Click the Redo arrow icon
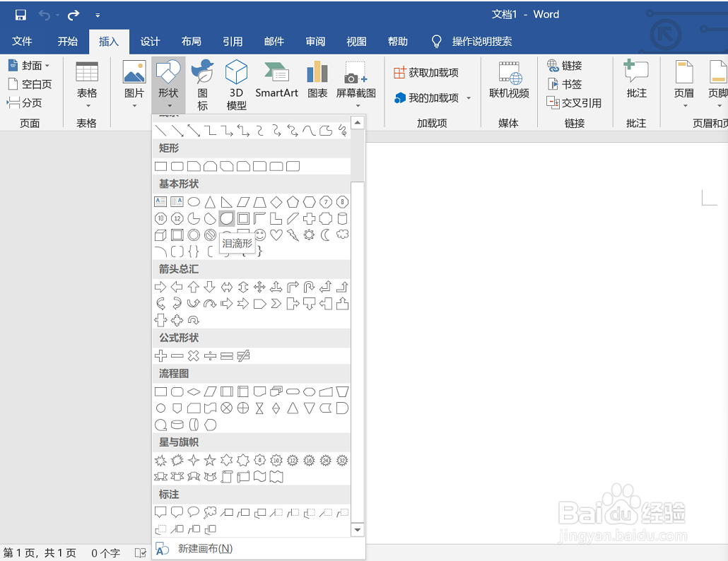728x561 pixels. pyautogui.click(x=74, y=16)
